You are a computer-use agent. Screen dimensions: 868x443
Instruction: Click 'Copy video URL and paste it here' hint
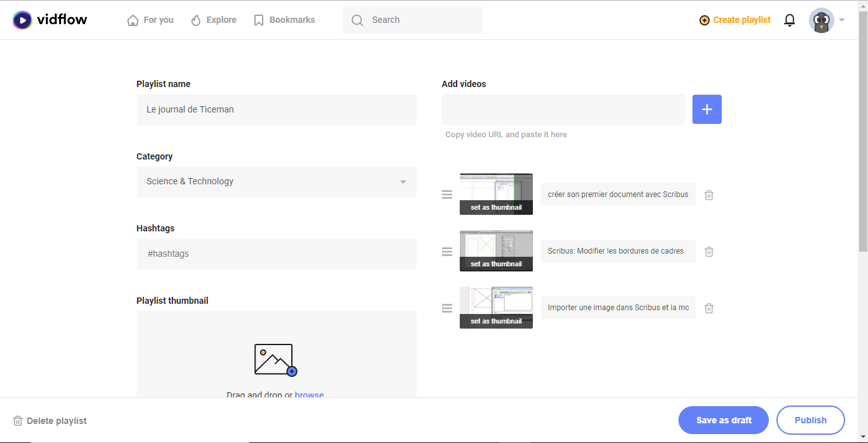(x=506, y=135)
